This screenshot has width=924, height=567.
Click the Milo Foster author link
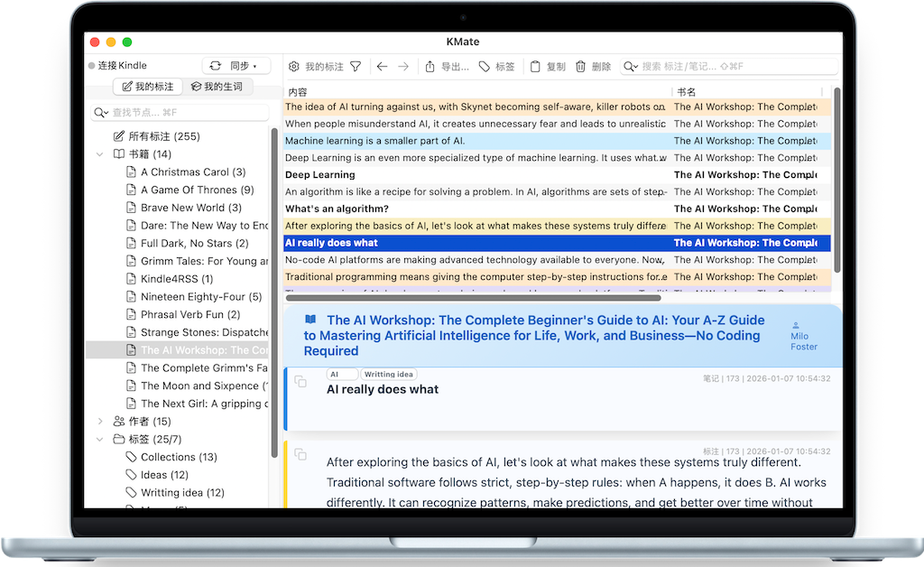(x=803, y=340)
